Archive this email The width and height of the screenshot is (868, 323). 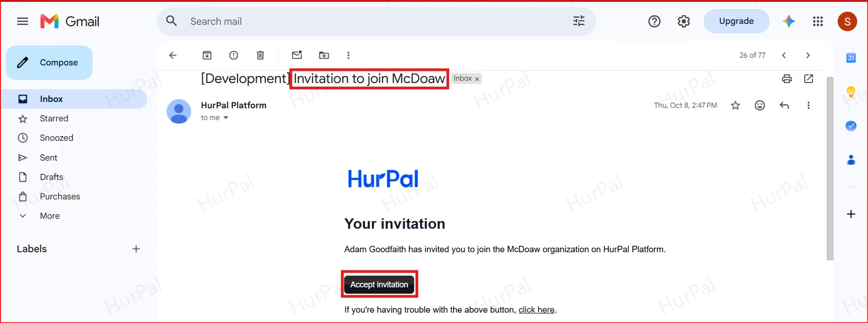tap(207, 55)
